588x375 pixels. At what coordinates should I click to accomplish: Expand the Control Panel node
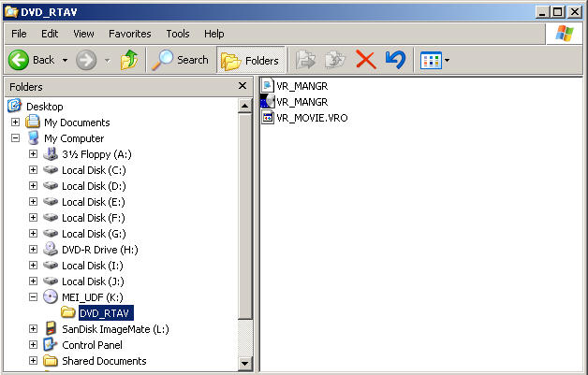[34, 345]
